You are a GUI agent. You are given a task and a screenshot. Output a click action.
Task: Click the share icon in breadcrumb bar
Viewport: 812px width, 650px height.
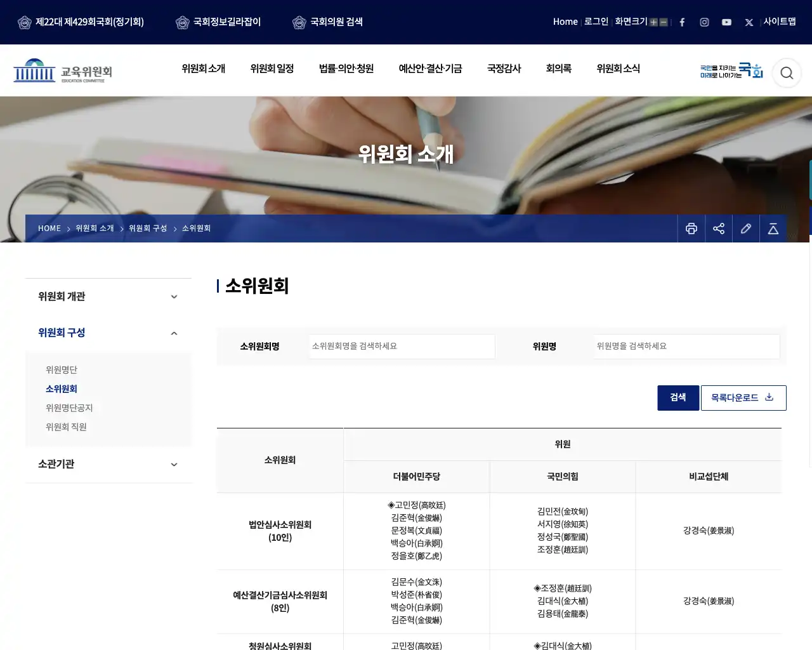tap(719, 229)
